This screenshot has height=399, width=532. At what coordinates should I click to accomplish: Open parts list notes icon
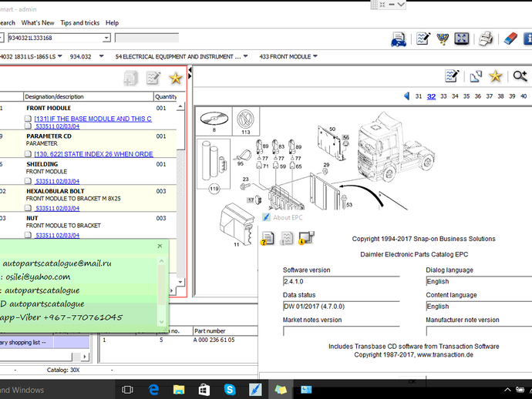tap(153, 78)
